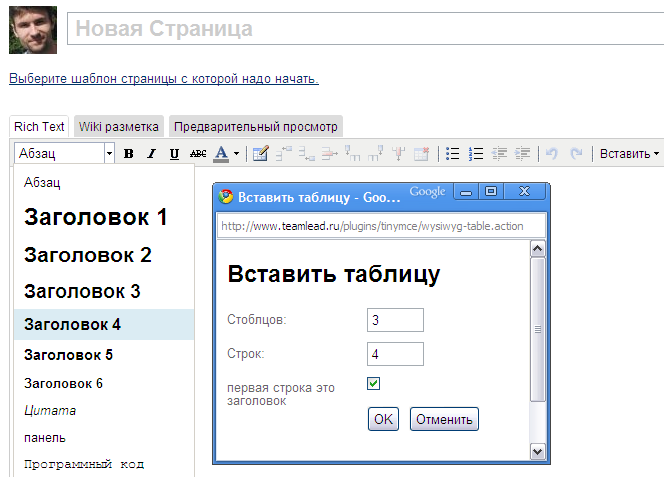
Task: Insert a numbered list
Action: [476, 154]
